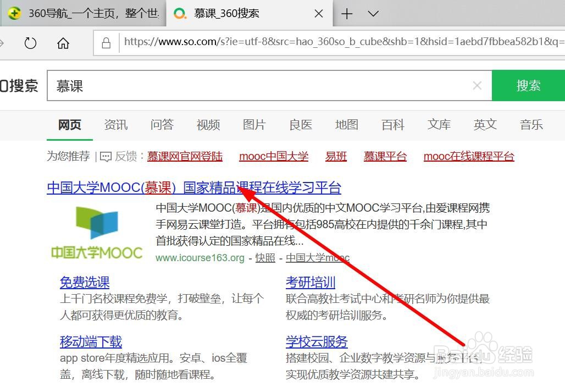Select the 网页 search category
This screenshot has height=392, width=565.
(x=70, y=125)
